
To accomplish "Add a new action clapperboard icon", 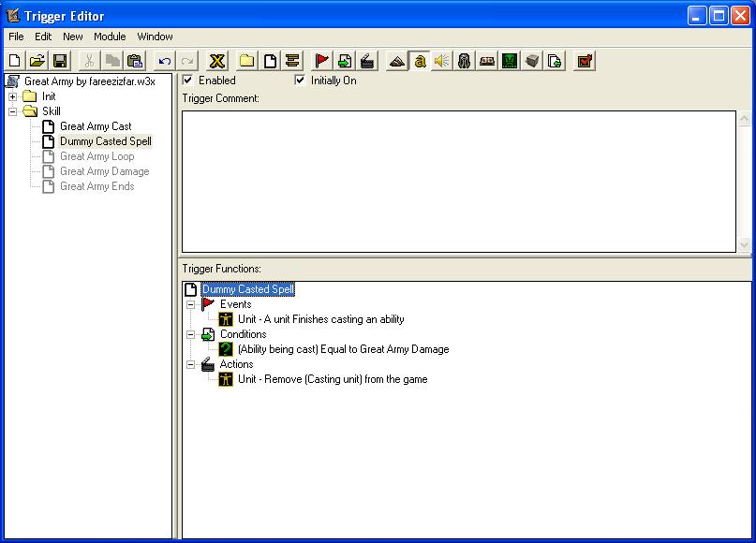I will click(x=367, y=61).
